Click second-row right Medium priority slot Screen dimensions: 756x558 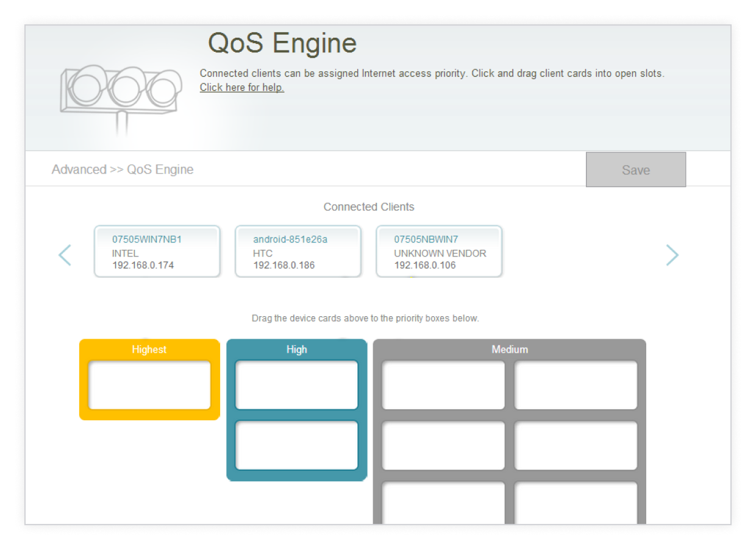[x=576, y=445]
